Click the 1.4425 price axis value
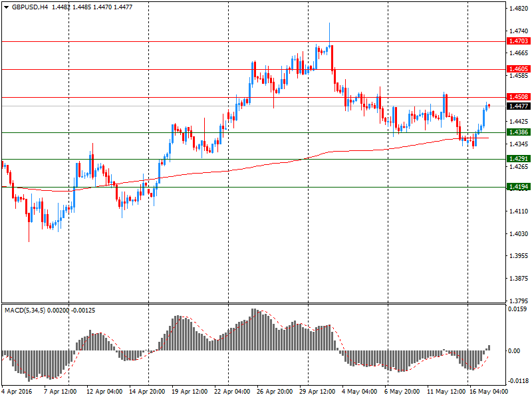The width and height of the screenshot is (532, 399). coord(519,122)
